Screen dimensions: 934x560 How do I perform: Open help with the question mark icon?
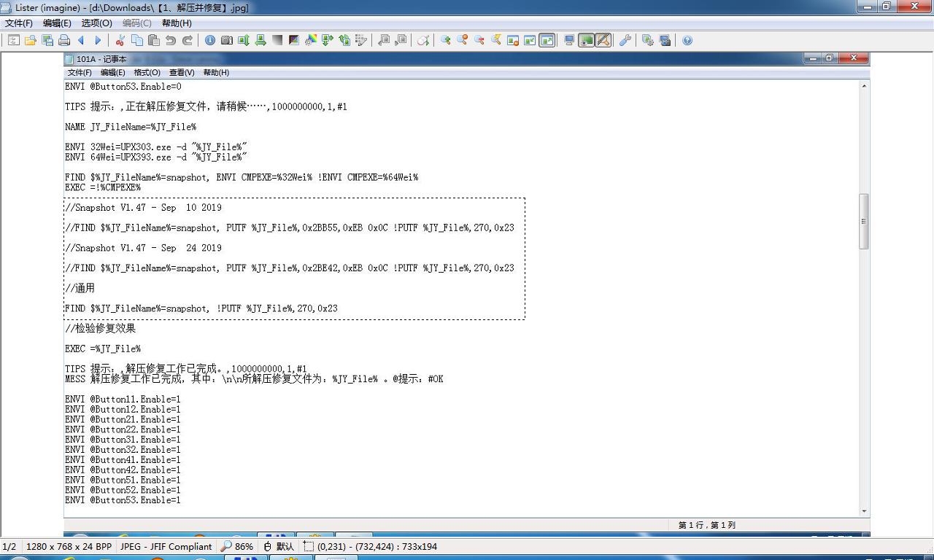pyautogui.click(x=687, y=40)
